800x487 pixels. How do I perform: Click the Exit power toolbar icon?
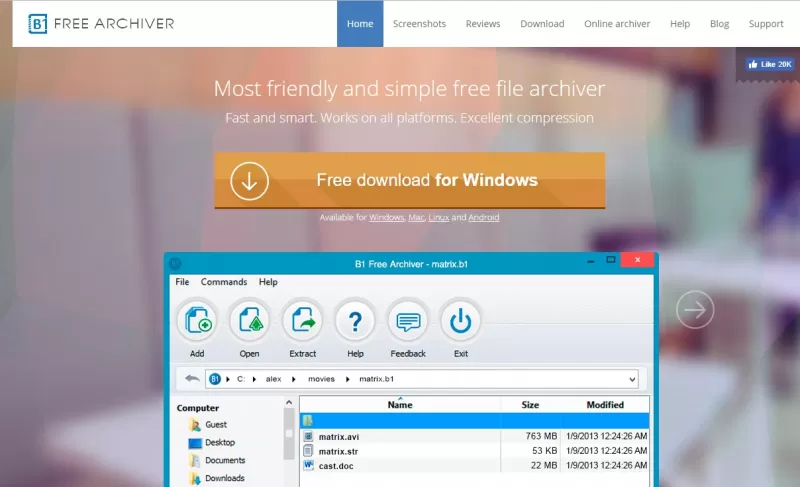(461, 321)
